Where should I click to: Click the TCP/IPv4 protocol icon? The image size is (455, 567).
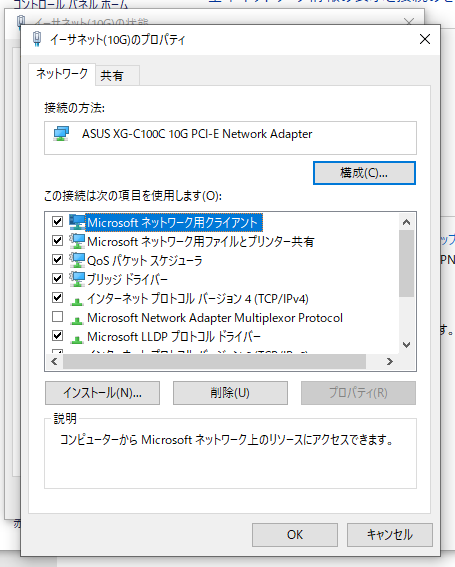(77, 301)
